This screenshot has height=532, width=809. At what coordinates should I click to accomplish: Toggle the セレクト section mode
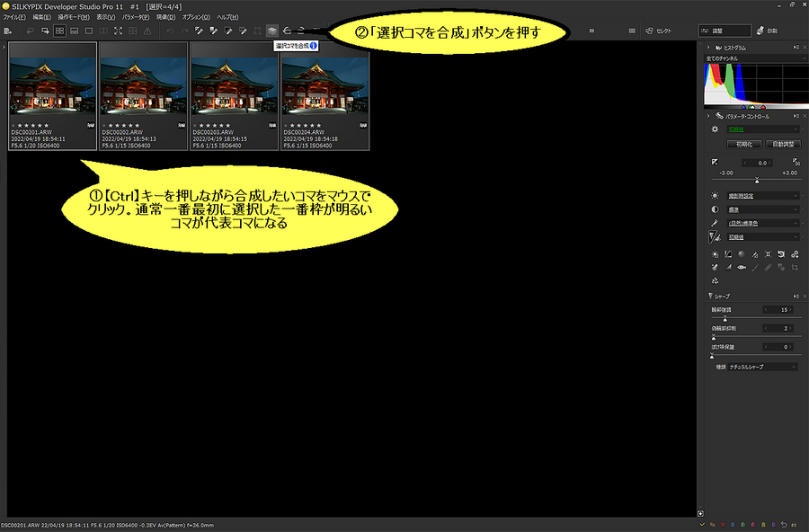point(658,31)
